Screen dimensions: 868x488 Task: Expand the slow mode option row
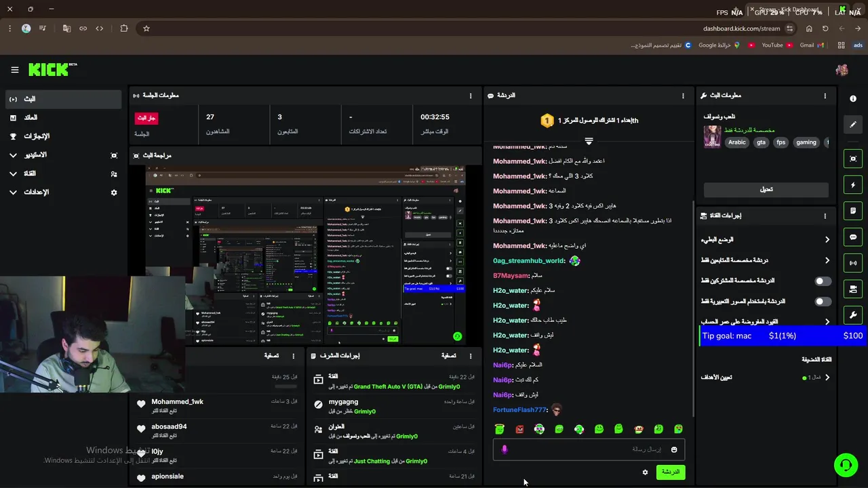coord(765,239)
